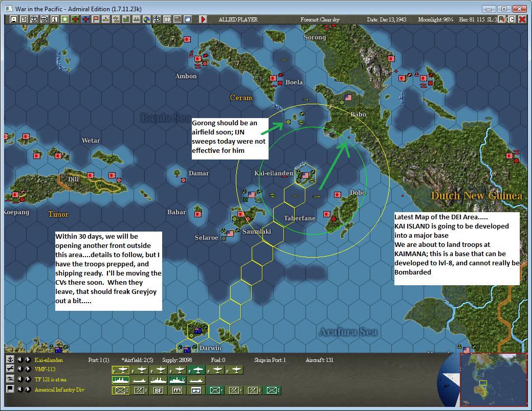This screenshot has height=411, width=532.
Task: Click the Japanese base icon near Ambon
Action: [x=198, y=59]
